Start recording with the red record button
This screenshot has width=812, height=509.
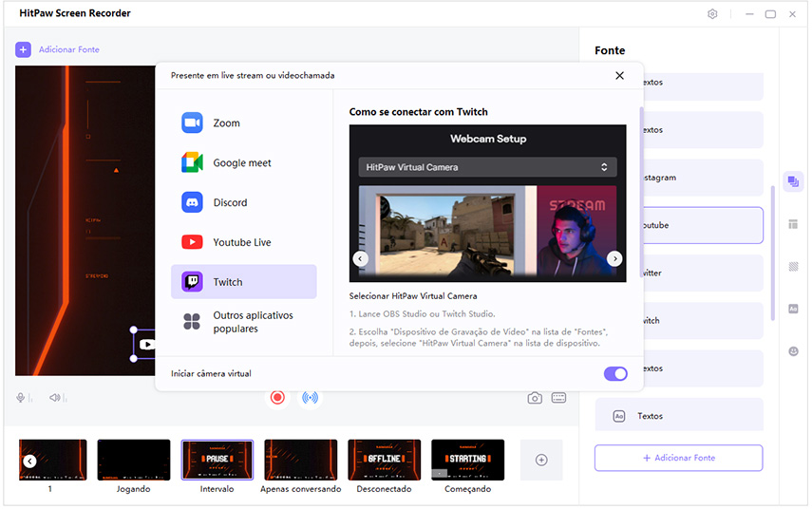[x=277, y=397]
